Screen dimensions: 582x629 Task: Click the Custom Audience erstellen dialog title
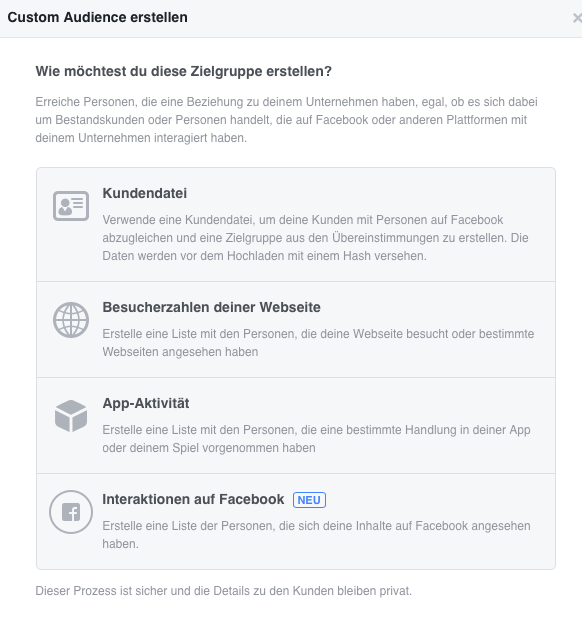tap(97, 18)
